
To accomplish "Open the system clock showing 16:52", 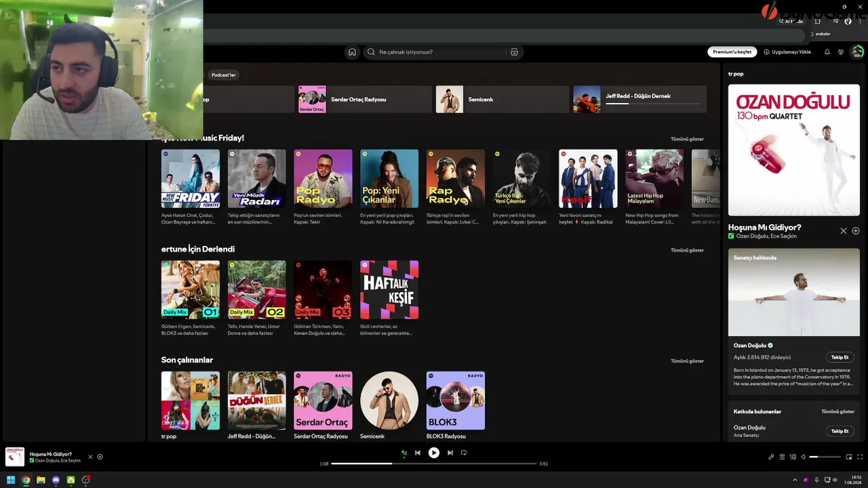I will tap(853, 480).
